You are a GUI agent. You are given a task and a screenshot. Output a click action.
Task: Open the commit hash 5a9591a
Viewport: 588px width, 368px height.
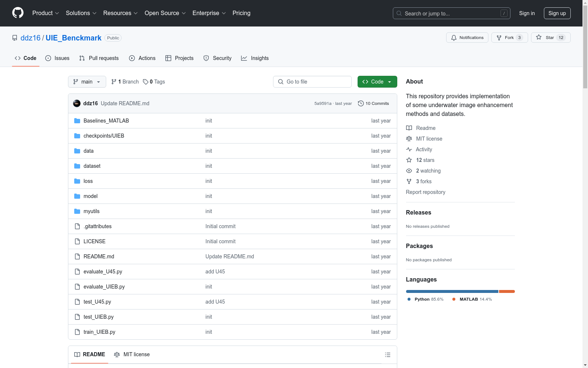(x=323, y=103)
